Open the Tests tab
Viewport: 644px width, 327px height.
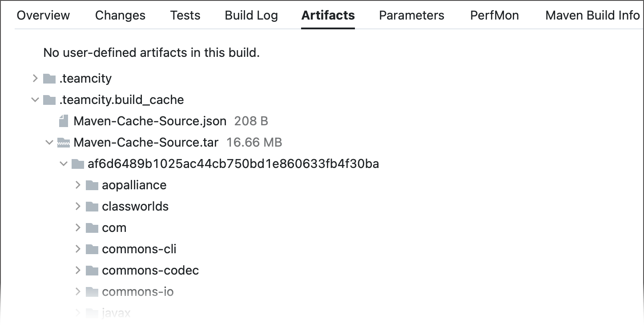click(185, 15)
